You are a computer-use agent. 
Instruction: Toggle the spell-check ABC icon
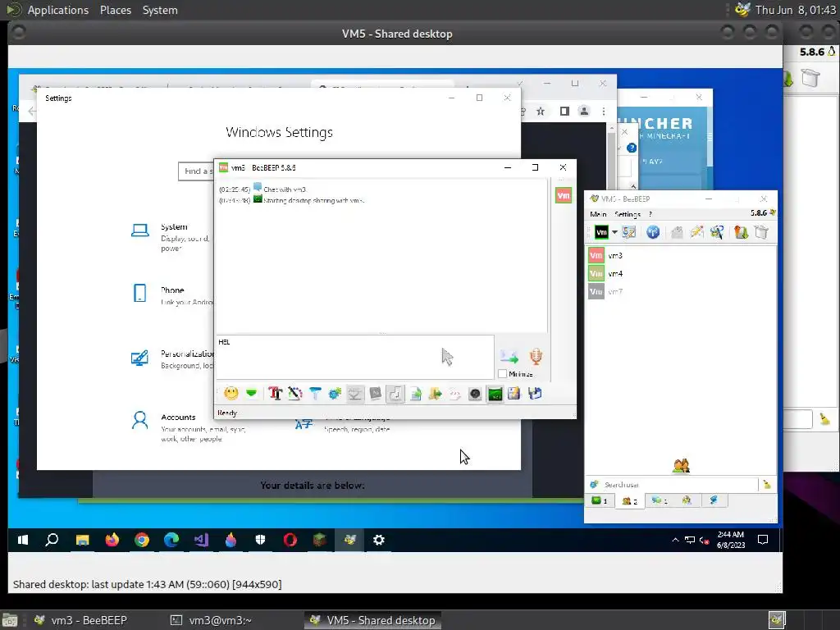coord(354,394)
